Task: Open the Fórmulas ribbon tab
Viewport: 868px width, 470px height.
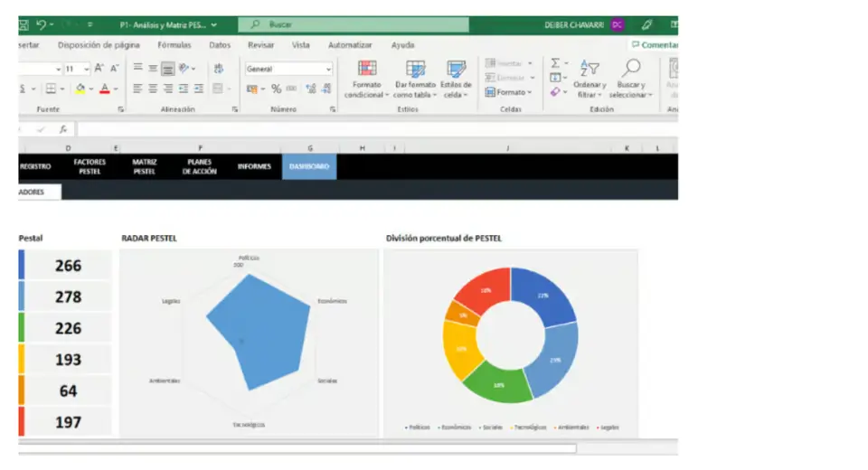Action: point(174,45)
